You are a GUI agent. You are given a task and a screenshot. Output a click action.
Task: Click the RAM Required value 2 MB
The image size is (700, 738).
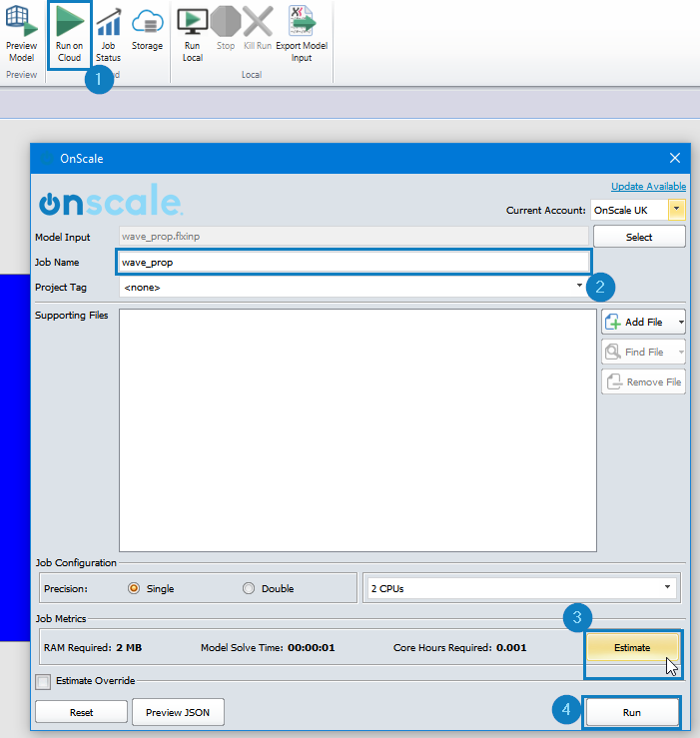pyautogui.click(x=129, y=648)
